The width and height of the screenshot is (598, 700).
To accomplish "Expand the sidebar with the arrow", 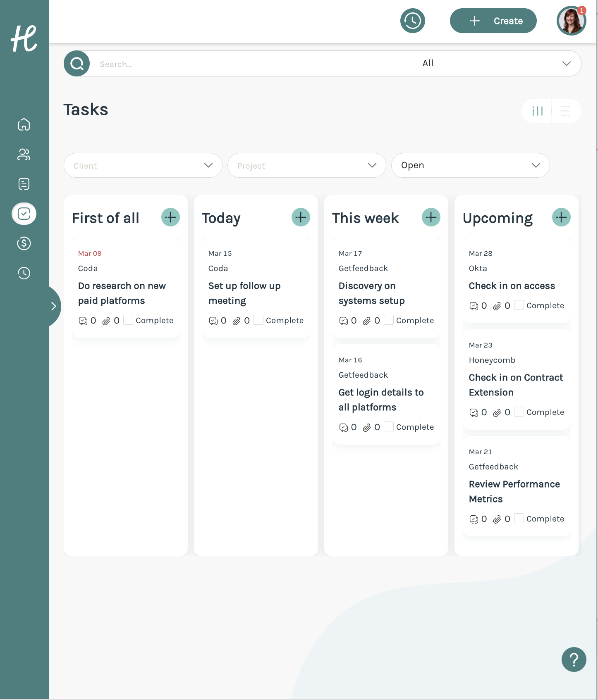I will pos(53,306).
